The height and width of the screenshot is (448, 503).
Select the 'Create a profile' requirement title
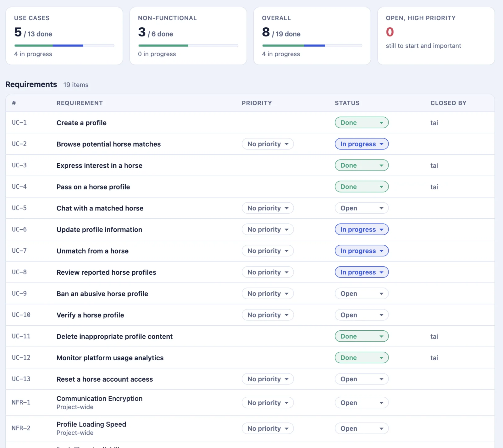(81, 123)
